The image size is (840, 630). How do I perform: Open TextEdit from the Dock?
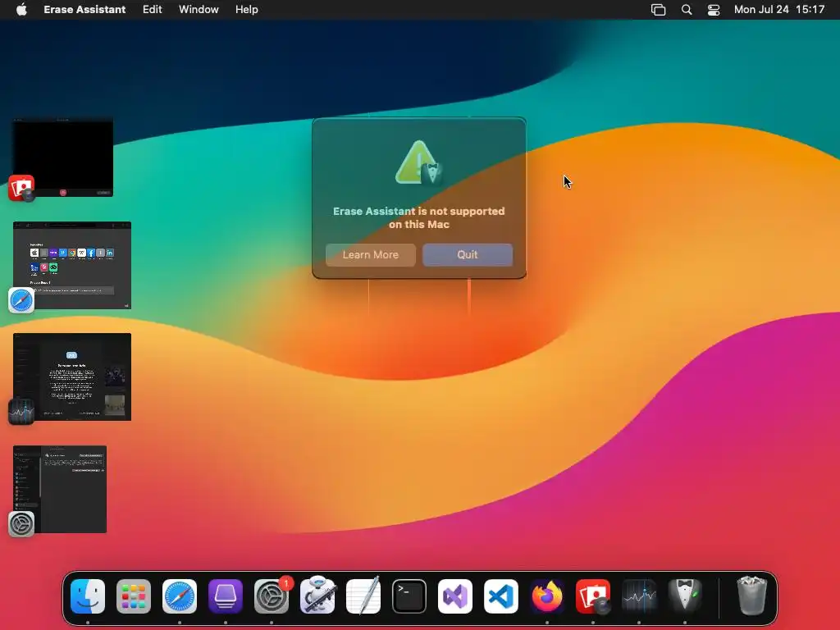click(x=363, y=596)
